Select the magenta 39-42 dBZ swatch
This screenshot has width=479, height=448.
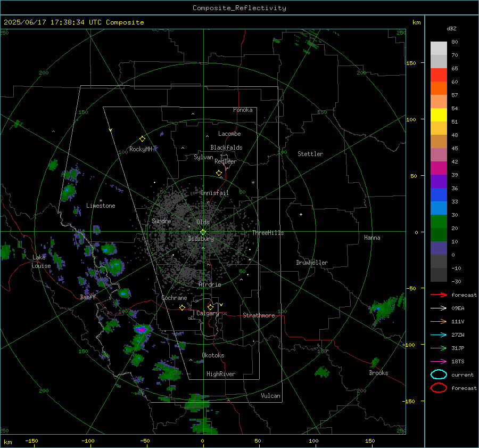tap(439, 168)
